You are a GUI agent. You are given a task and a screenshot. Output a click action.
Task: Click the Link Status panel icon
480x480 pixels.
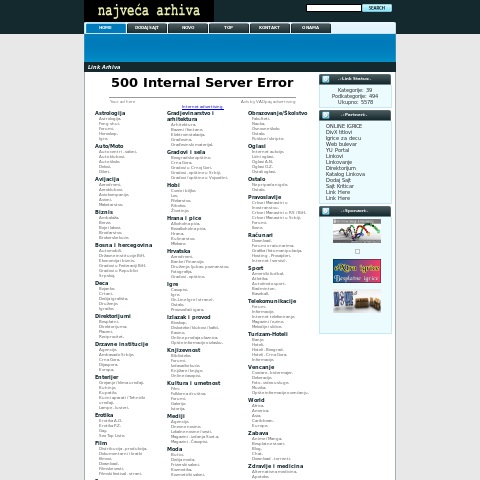tap(326, 79)
